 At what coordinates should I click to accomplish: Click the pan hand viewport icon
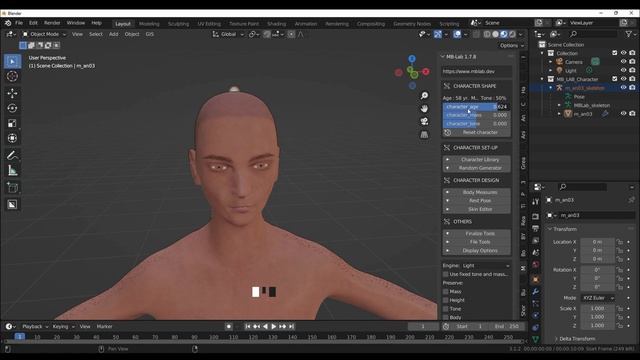424,109
